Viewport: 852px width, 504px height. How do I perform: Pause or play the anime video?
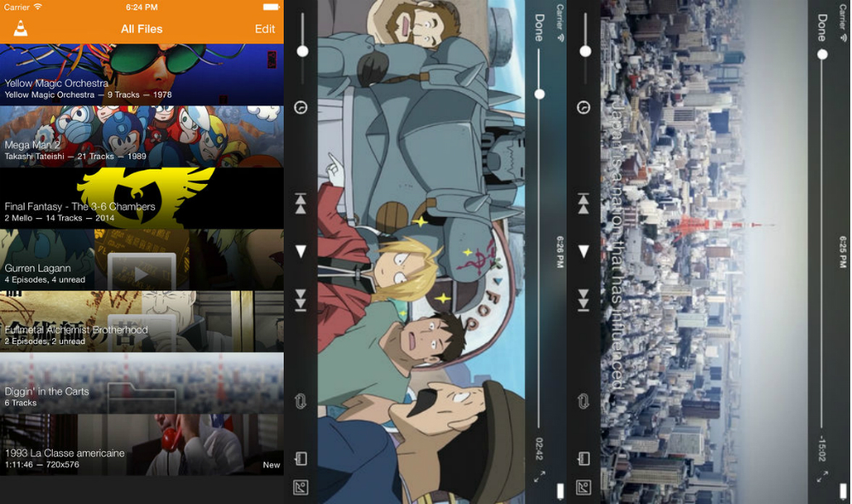[300, 251]
